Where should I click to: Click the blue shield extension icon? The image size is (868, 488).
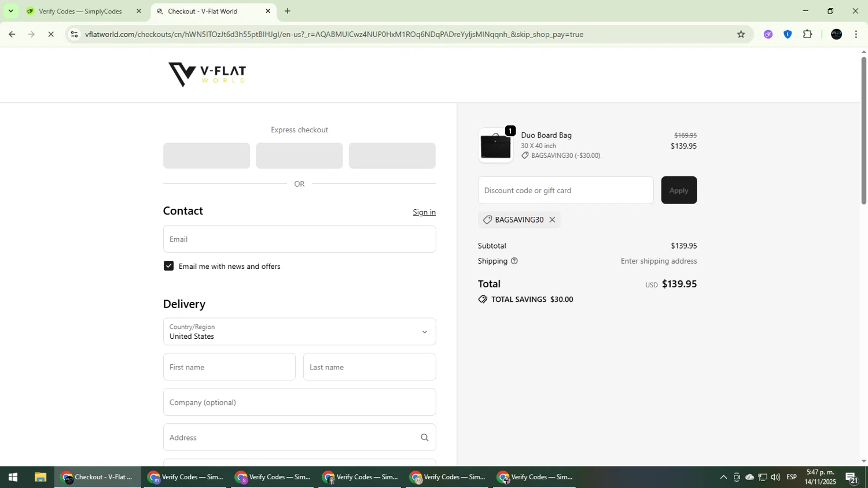point(788,34)
